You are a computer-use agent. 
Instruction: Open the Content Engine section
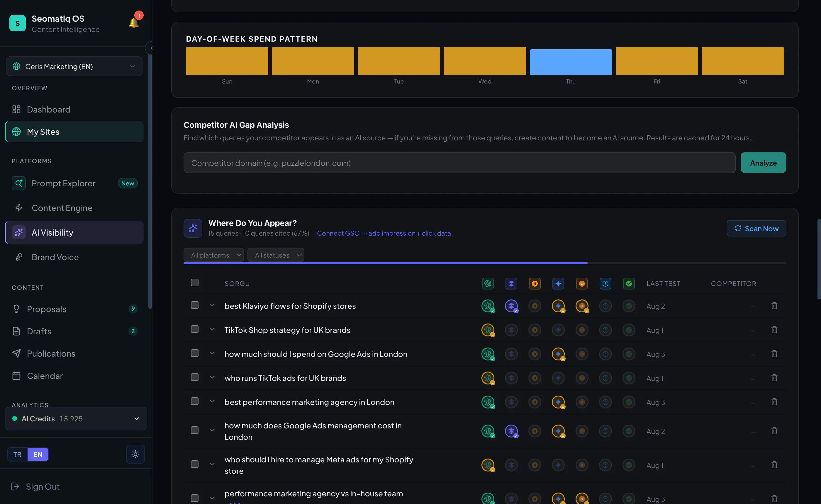(74, 208)
